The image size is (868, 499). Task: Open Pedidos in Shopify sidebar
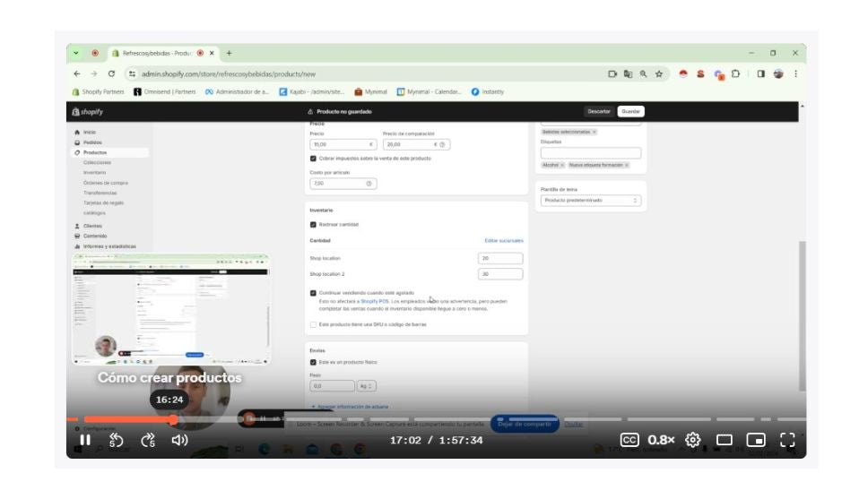[92, 142]
